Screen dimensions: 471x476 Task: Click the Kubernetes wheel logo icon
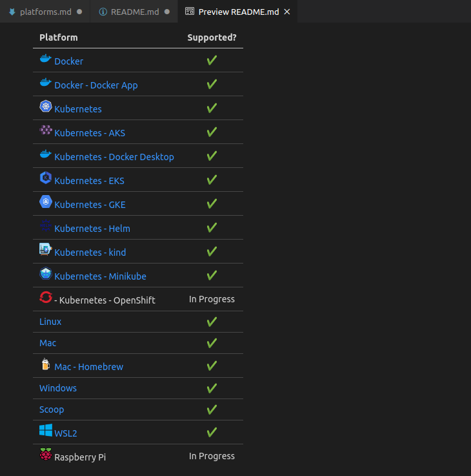pos(46,106)
